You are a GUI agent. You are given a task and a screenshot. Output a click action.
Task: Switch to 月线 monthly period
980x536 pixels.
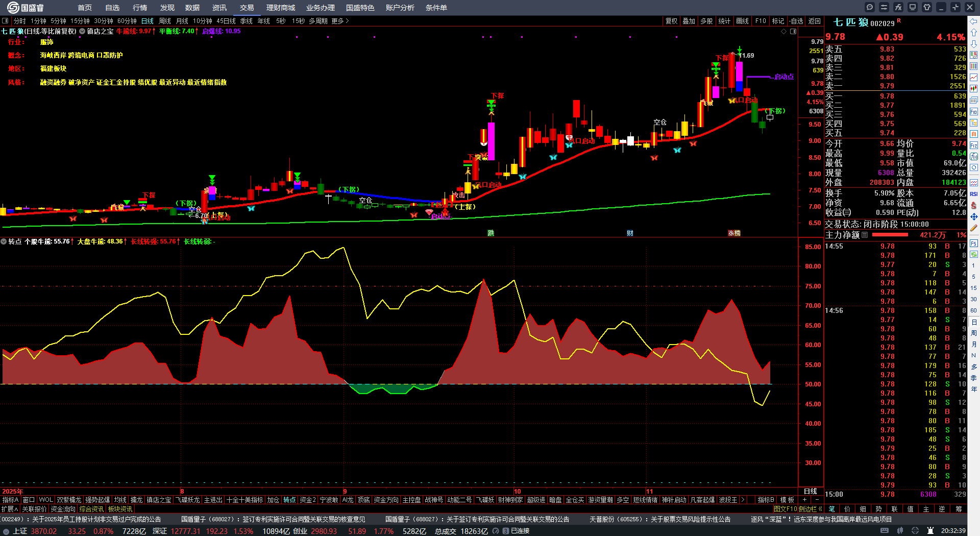[x=182, y=21]
